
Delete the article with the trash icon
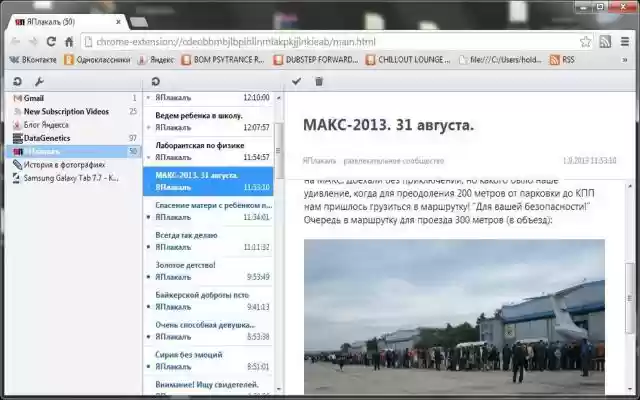click(x=319, y=81)
